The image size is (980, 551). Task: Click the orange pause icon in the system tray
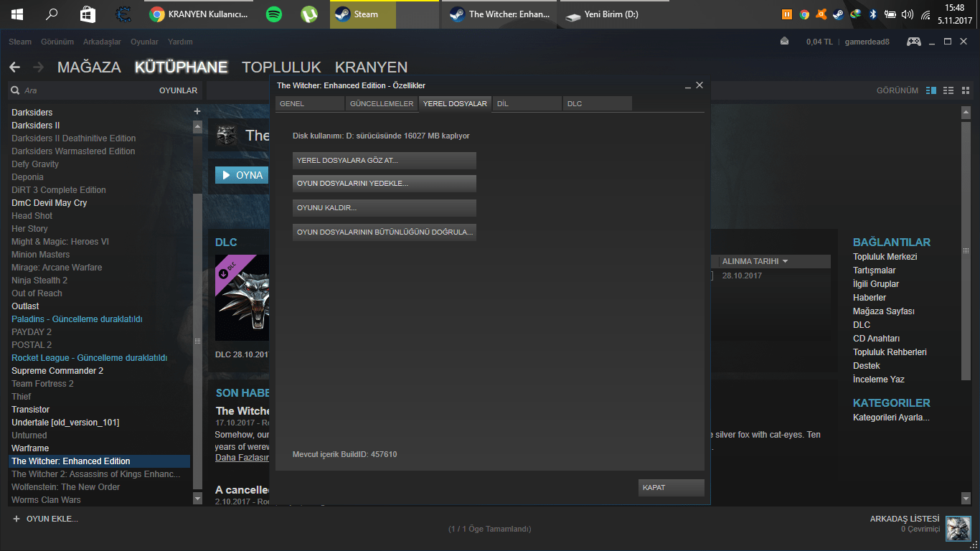click(x=787, y=14)
